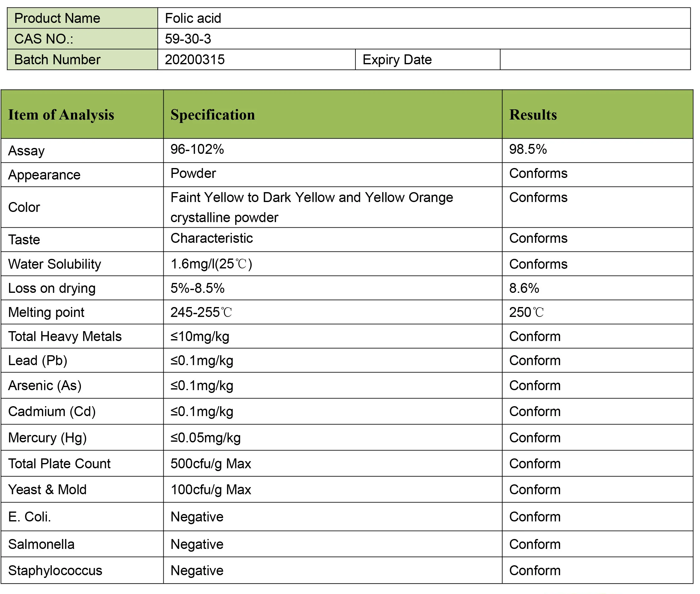Click the Item of Analysis header

click(x=61, y=115)
